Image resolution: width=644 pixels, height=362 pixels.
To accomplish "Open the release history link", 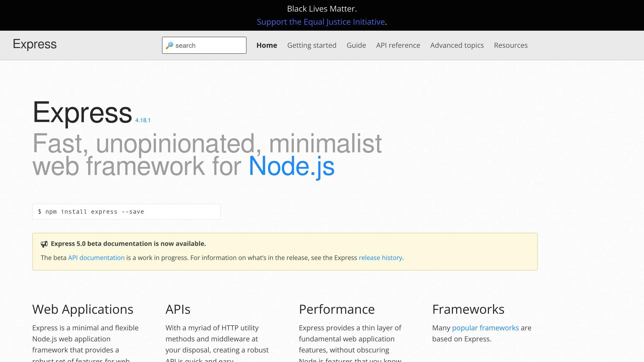I will click(380, 258).
